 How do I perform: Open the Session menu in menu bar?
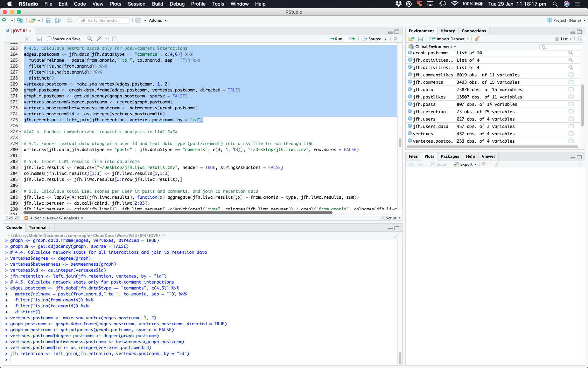pos(136,4)
